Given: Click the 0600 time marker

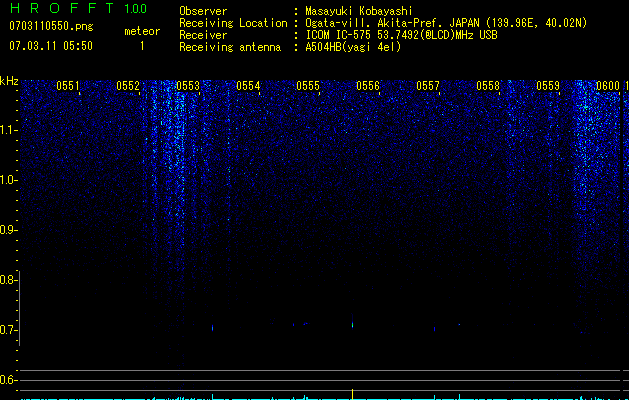Looking at the screenshot, I should [x=608, y=86].
